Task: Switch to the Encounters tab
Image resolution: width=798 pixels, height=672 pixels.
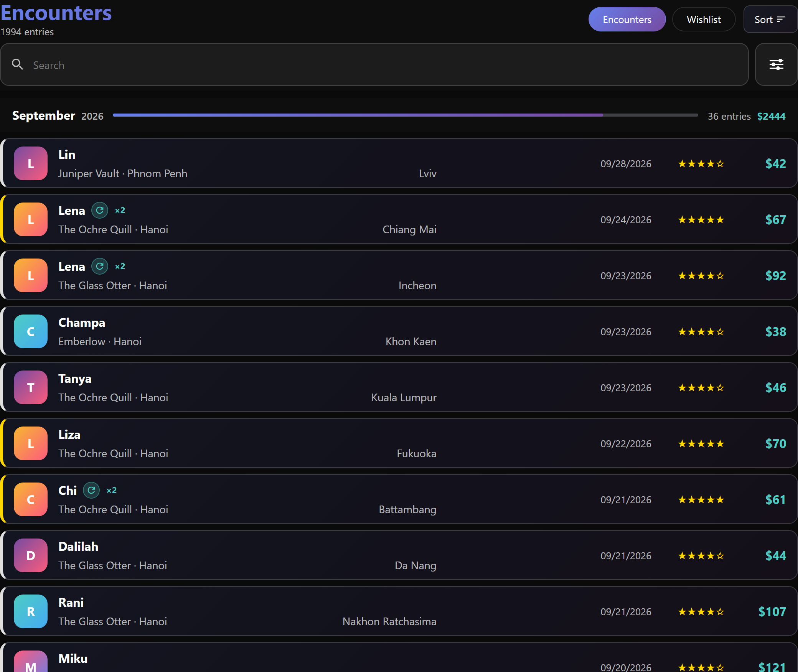Action: tap(627, 19)
